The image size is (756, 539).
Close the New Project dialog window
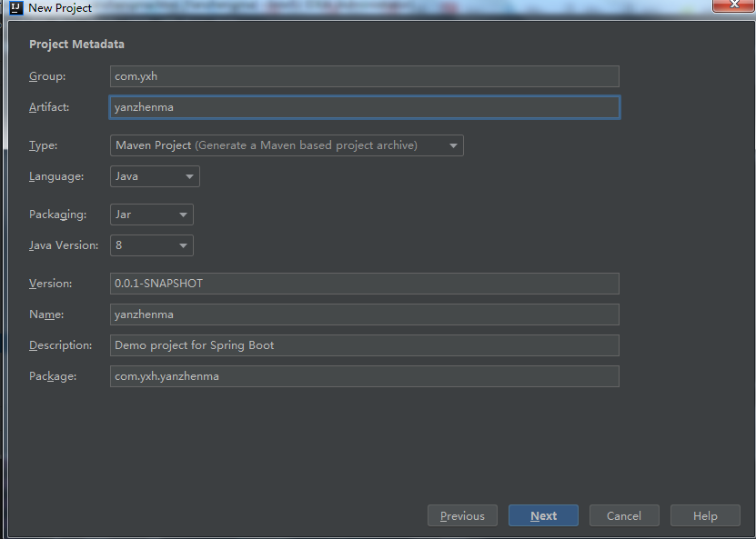pos(733,5)
